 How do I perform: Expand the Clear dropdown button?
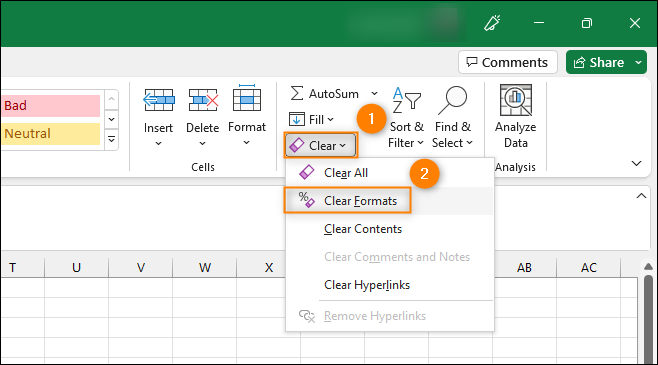click(x=321, y=146)
